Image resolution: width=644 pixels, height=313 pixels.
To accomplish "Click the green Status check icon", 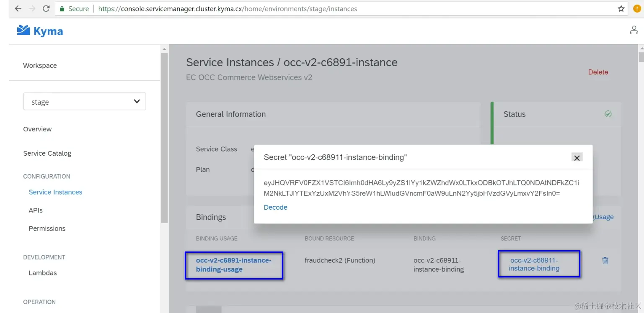I will (x=608, y=114).
